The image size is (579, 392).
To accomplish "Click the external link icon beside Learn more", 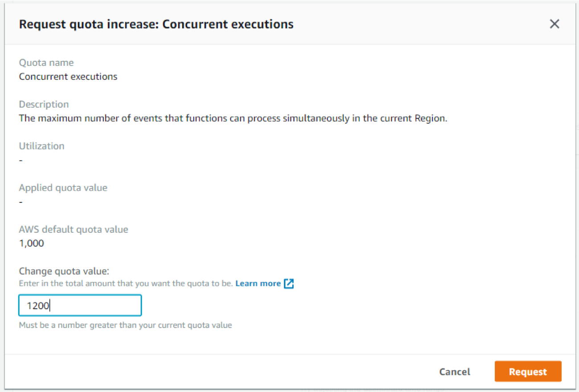I will 289,283.
